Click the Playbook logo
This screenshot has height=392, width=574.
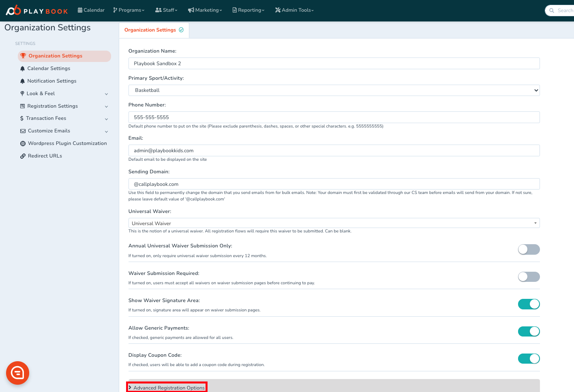[37, 10]
